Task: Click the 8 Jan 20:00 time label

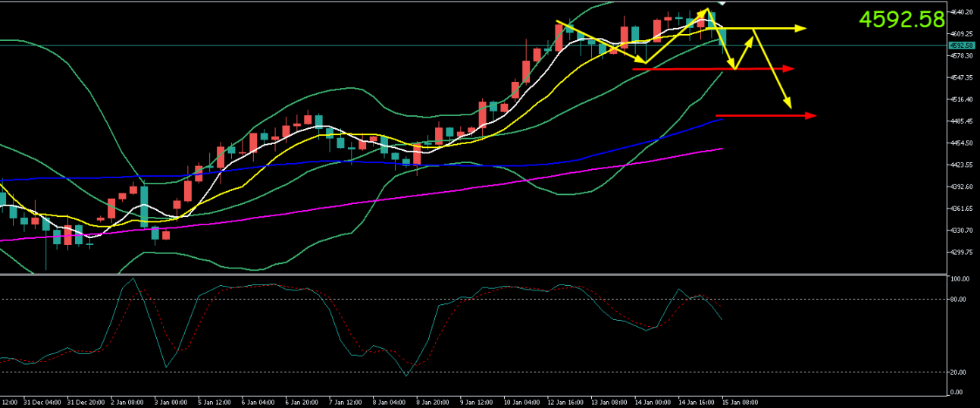Action: [433, 402]
